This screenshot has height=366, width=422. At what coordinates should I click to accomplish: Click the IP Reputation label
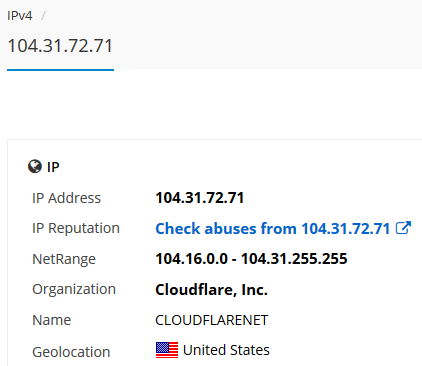pos(76,229)
